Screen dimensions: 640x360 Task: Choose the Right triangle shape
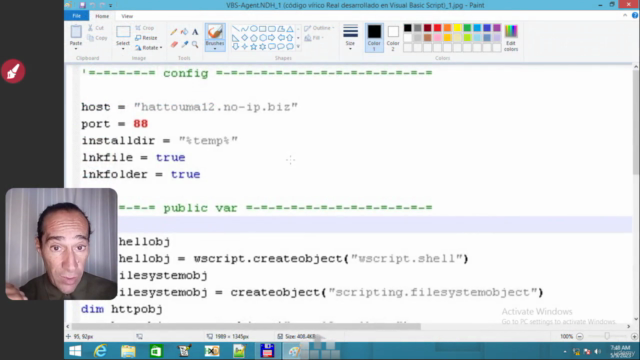(236, 38)
